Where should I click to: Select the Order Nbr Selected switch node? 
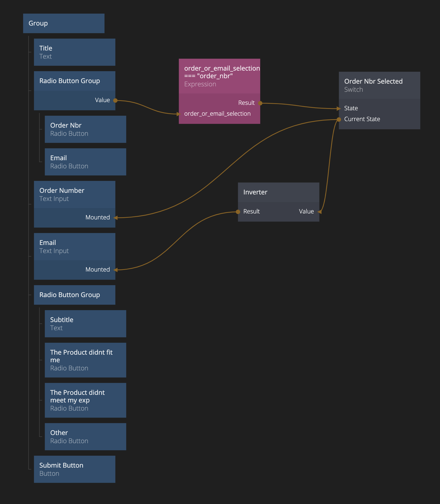(379, 85)
